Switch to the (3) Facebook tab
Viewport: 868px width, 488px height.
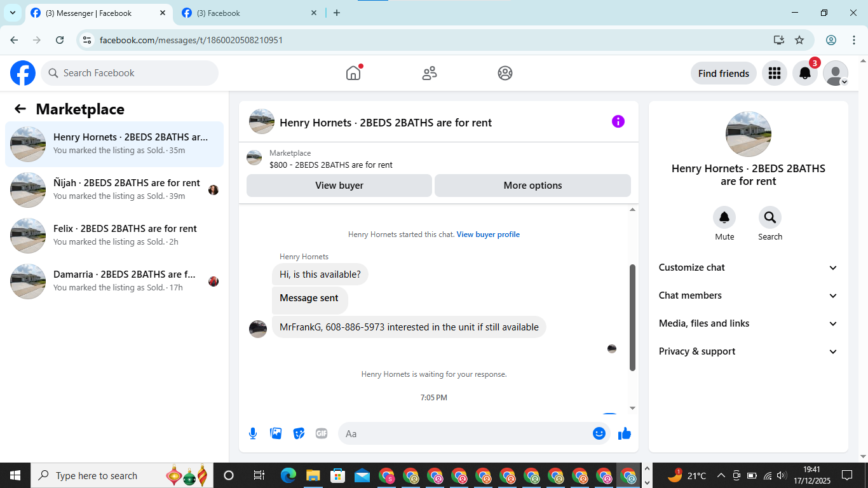[250, 13]
